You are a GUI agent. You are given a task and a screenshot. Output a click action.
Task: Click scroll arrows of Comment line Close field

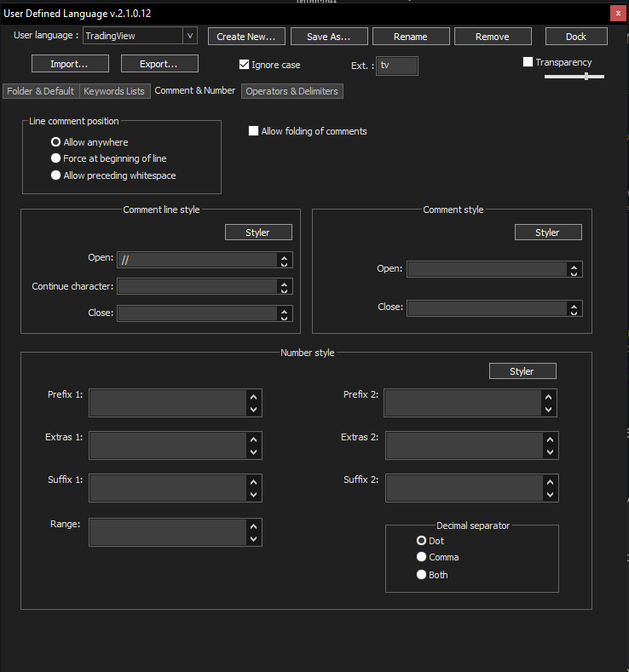[x=285, y=314]
